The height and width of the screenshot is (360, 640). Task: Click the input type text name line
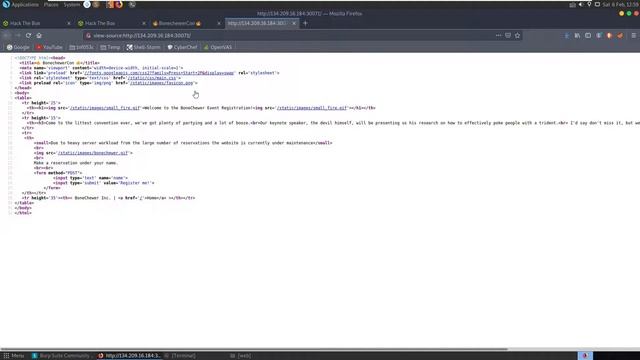click(x=90, y=178)
